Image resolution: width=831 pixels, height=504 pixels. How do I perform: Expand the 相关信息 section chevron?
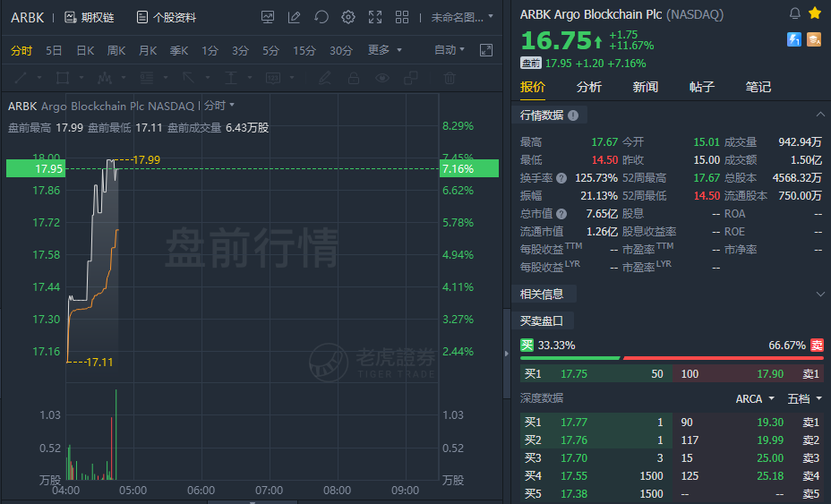(x=820, y=294)
